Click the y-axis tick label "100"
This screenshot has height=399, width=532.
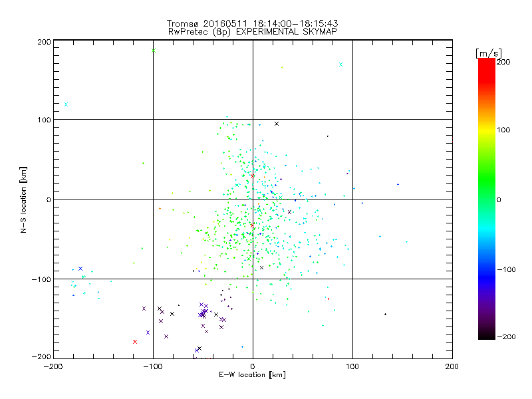[44, 120]
